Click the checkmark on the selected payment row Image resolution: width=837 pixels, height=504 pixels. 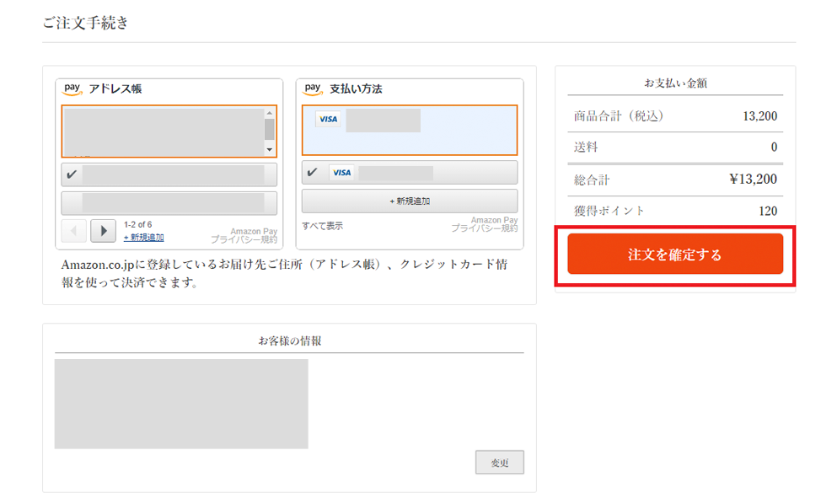coord(313,173)
